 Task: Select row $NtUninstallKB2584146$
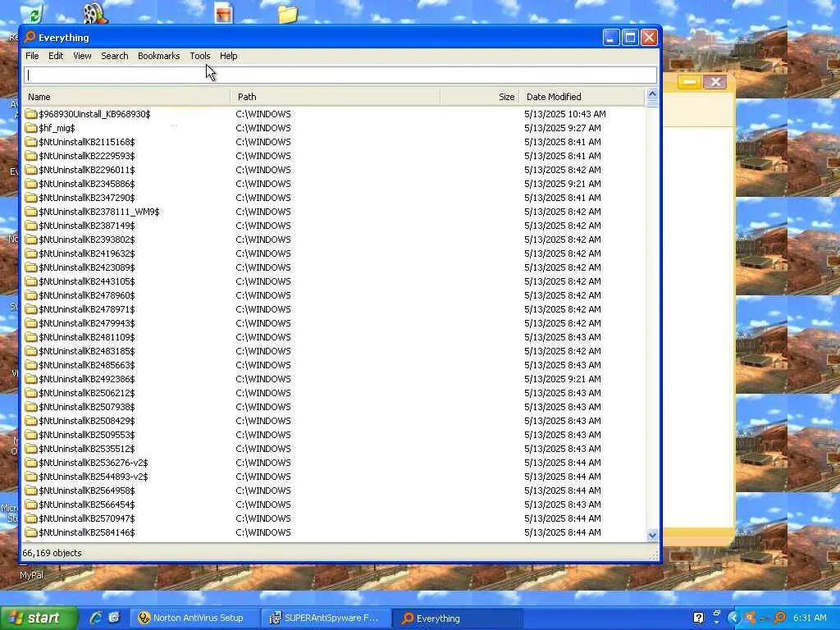(x=335, y=532)
